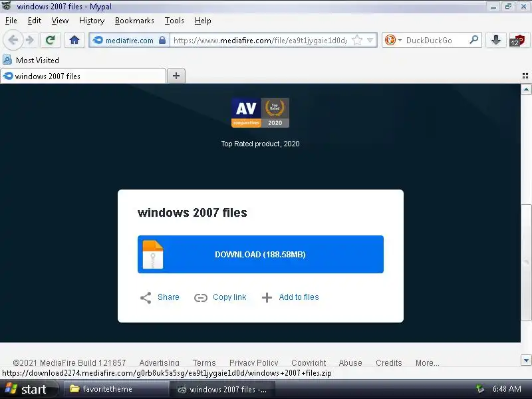The height and width of the screenshot is (399, 532).
Task: Reload the page with the green refresh icon
Action: [51, 40]
